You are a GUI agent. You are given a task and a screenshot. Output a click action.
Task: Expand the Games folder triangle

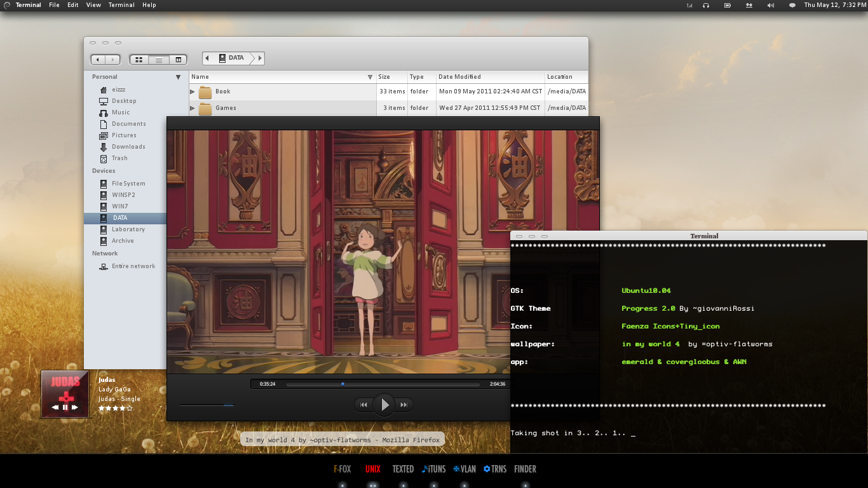(193, 108)
